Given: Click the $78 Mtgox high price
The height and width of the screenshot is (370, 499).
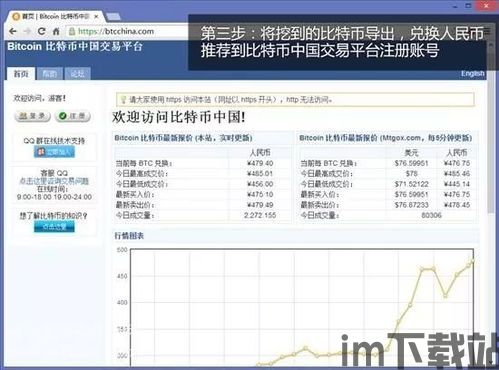Looking at the screenshot, I should [x=411, y=174].
